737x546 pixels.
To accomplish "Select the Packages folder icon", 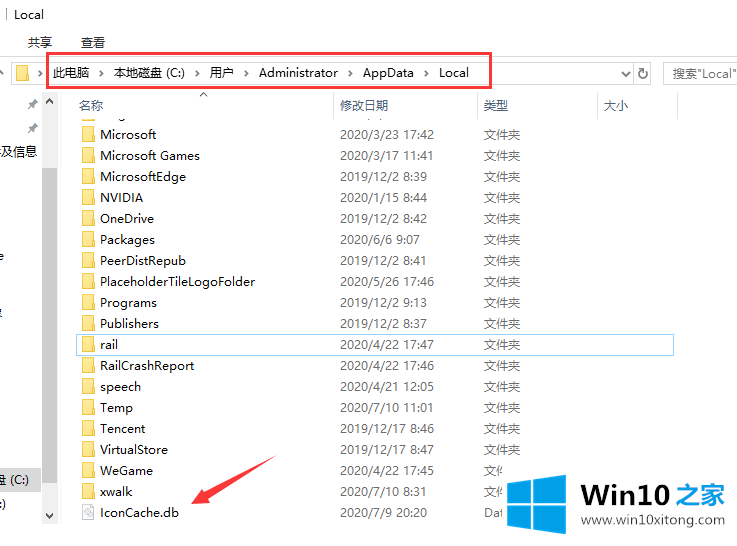I will (88, 240).
